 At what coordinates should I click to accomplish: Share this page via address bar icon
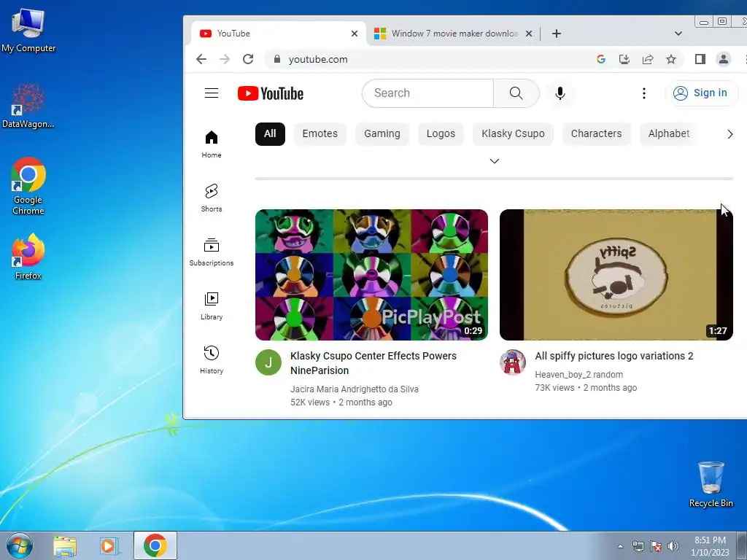click(x=648, y=59)
